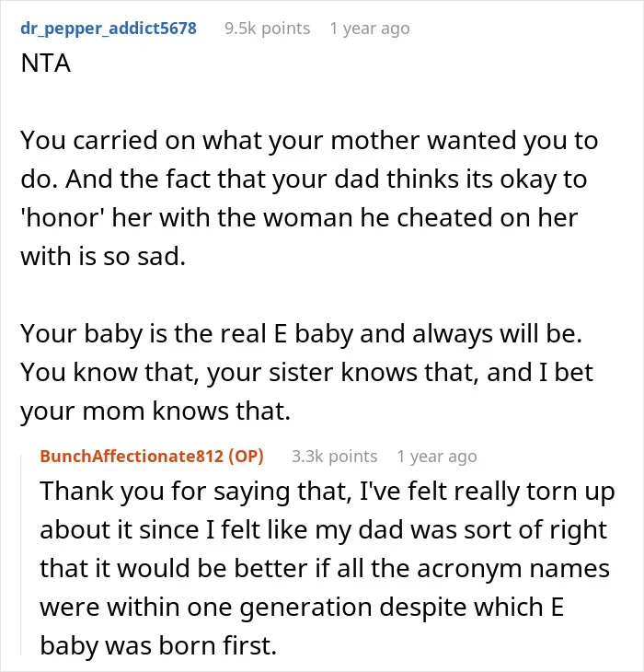
Task: Click line 'about it since I felt like'
Action: point(323,529)
